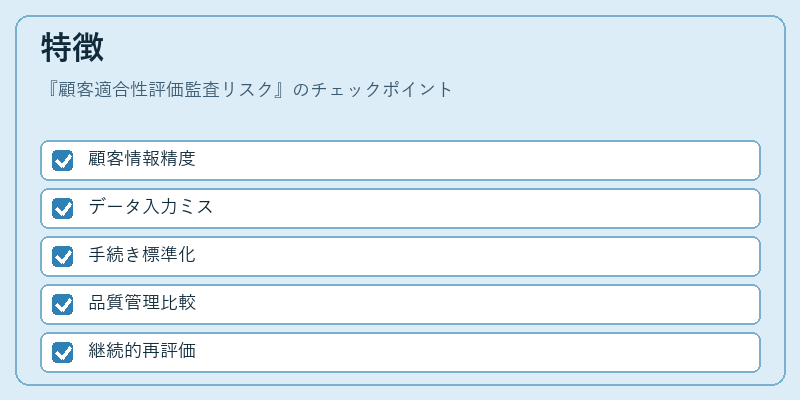Click the 手続き標準化 label text
This screenshot has height=400, width=800.
point(142,256)
